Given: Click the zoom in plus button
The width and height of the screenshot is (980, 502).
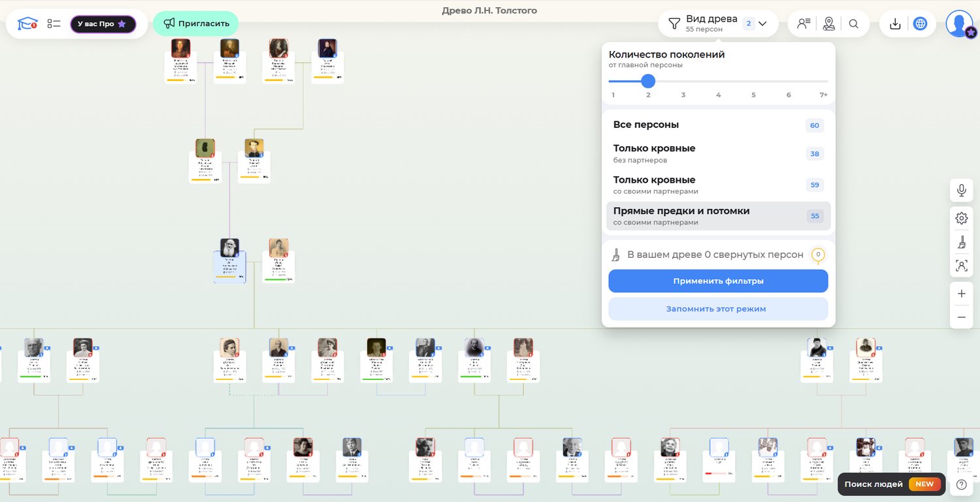Looking at the screenshot, I should pos(961,294).
